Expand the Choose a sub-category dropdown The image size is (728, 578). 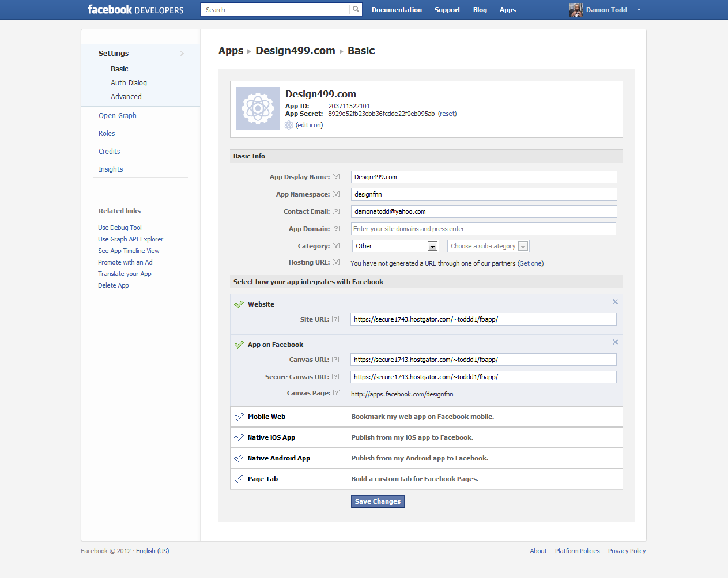click(488, 246)
